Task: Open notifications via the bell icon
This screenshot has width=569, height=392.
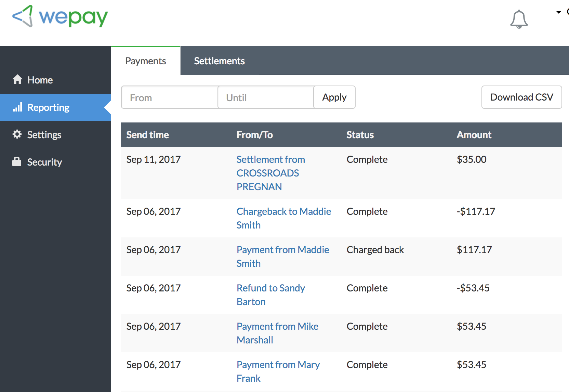Action: pos(519,19)
